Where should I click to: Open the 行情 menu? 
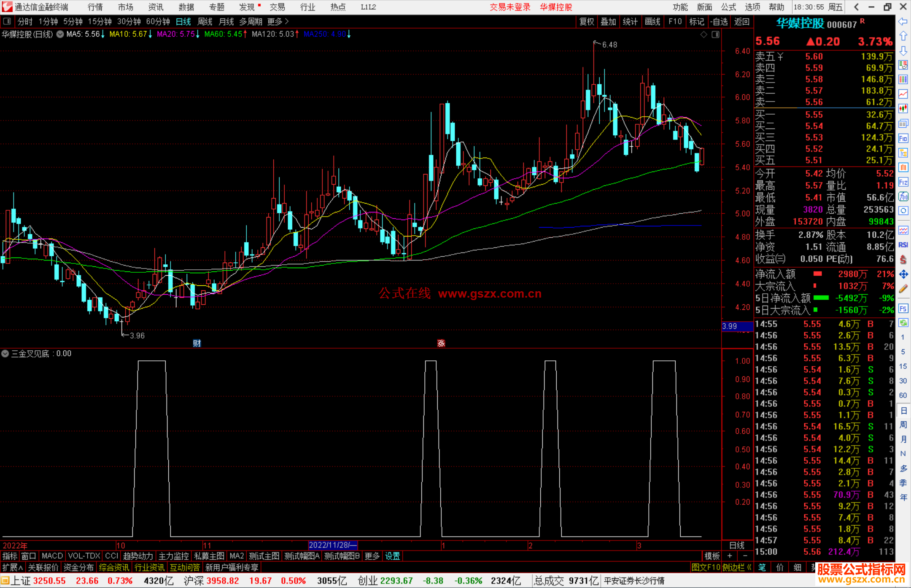[95, 7]
